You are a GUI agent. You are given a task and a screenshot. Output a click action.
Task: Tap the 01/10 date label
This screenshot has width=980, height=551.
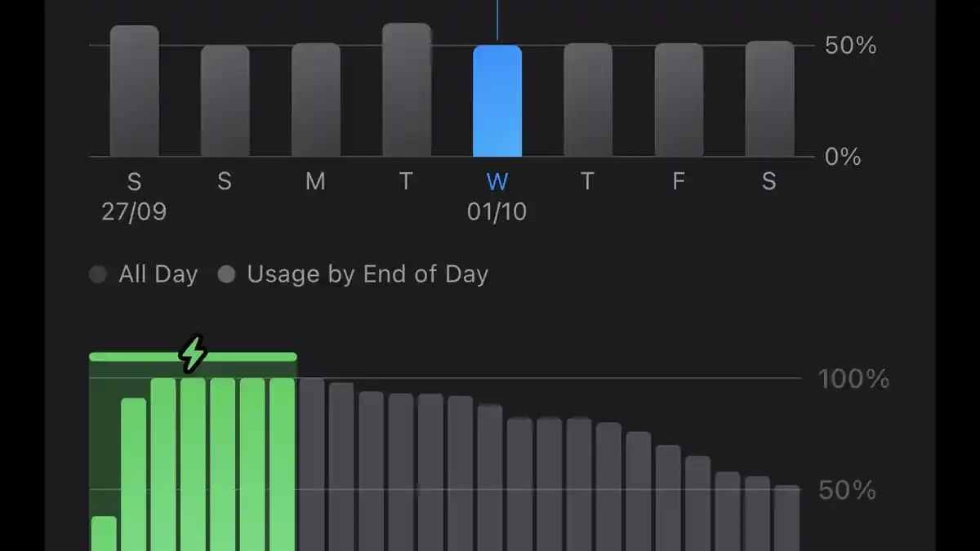pyautogui.click(x=497, y=212)
